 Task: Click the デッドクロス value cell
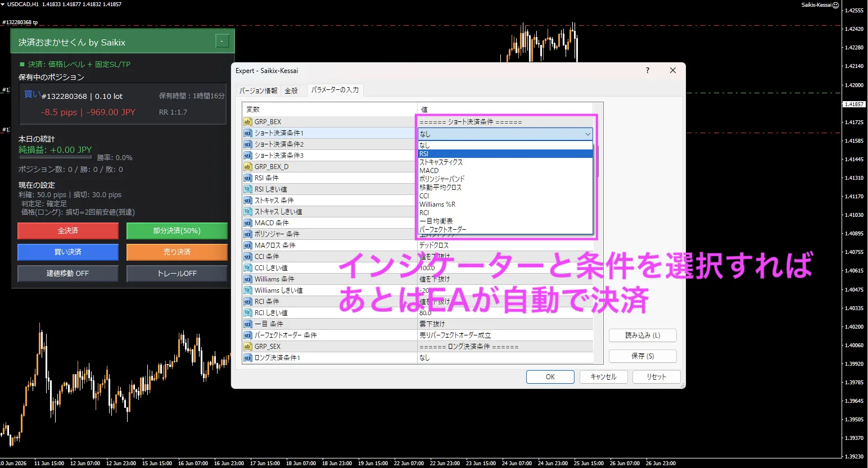505,246
